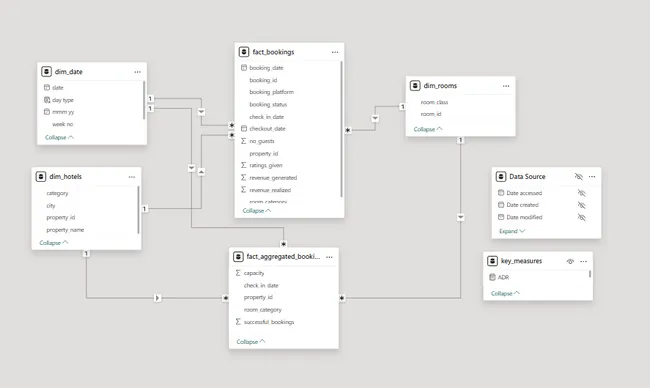Toggle hidden visibility of Data Source table
Image resolution: width=650 pixels, height=388 pixels.
pyautogui.click(x=579, y=177)
